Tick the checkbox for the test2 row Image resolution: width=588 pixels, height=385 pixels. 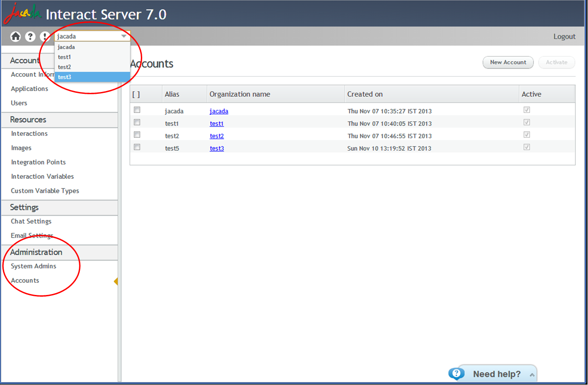[137, 134]
